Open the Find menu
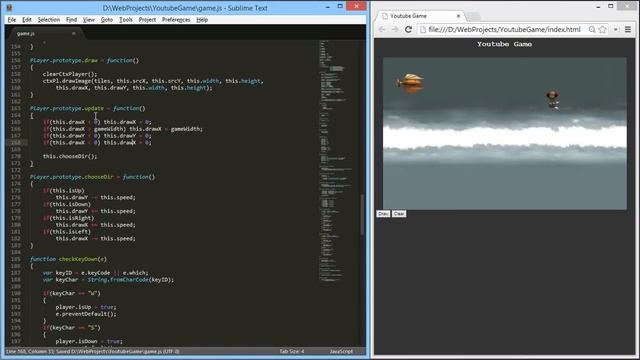Image resolution: width=640 pixels, height=360 pixels. click(x=71, y=20)
